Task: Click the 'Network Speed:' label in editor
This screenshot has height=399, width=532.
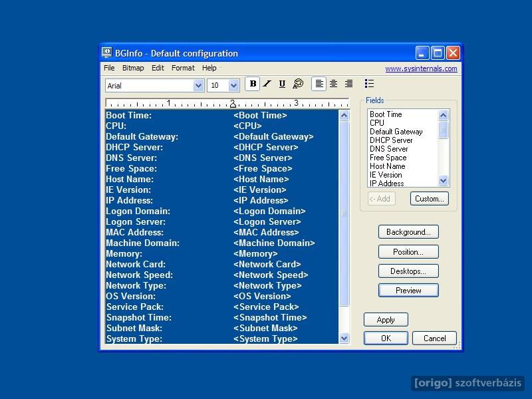Action: click(140, 275)
